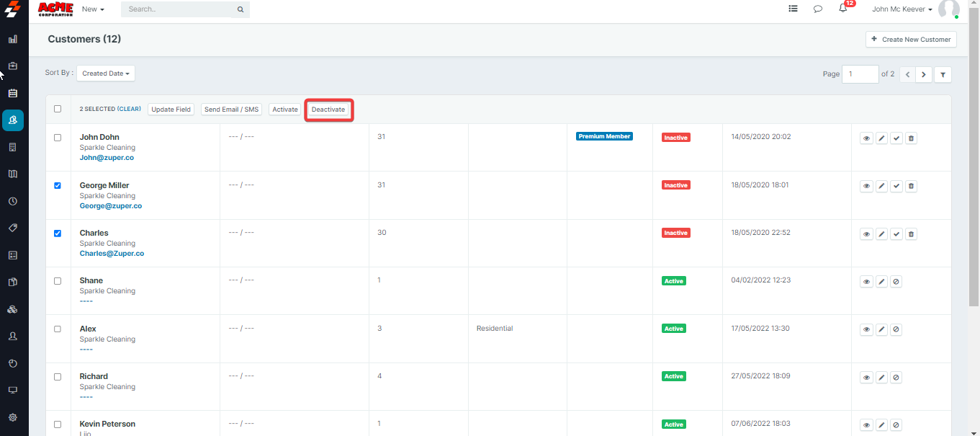The height and width of the screenshot is (436, 980).
Task: Clear the selection via CLEAR link
Action: 129,110
